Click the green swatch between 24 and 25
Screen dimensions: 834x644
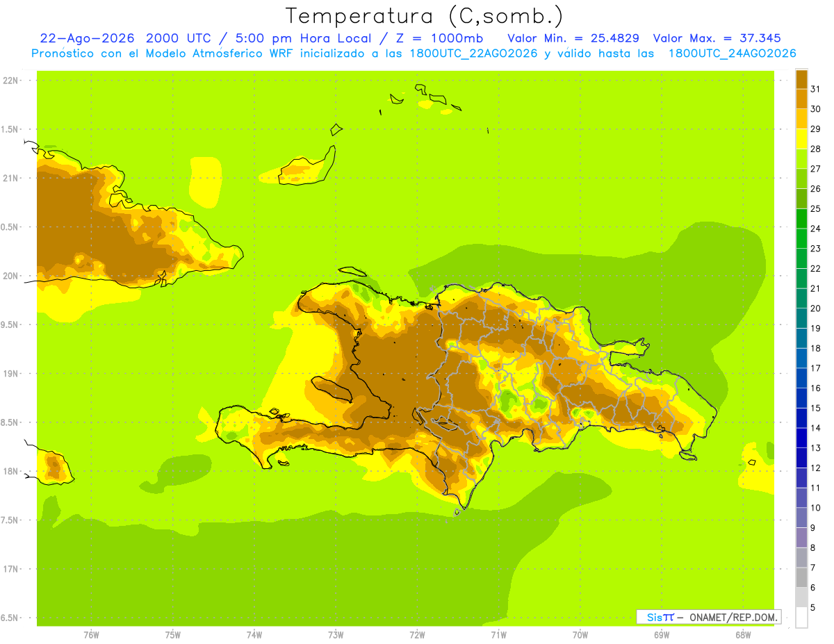801,219
